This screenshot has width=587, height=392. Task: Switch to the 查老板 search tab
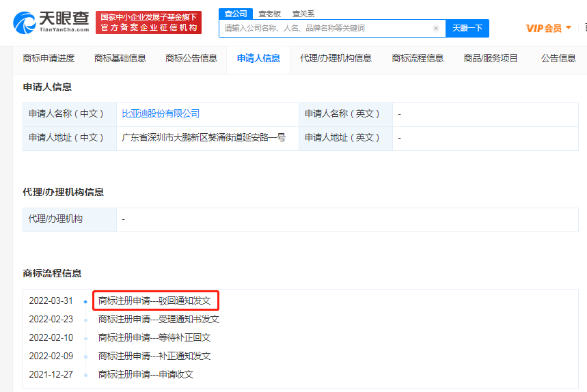pos(269,13)
